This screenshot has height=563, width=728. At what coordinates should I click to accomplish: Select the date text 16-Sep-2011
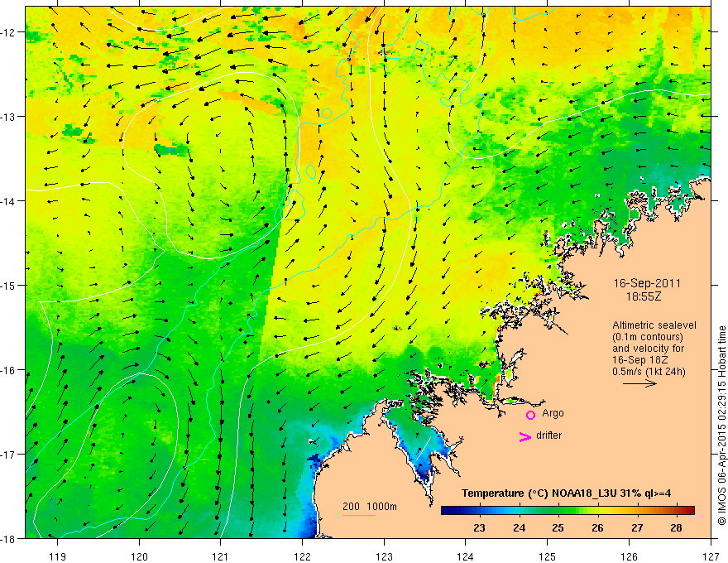647,283
